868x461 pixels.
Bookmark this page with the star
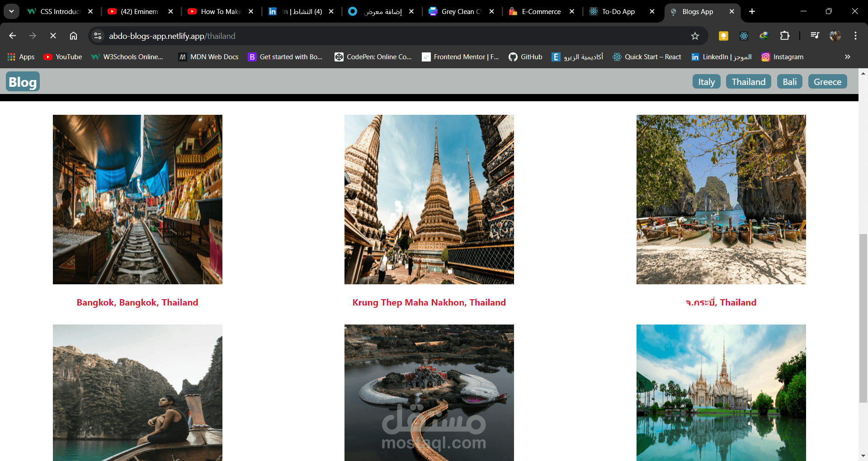[x=695, y=36]
